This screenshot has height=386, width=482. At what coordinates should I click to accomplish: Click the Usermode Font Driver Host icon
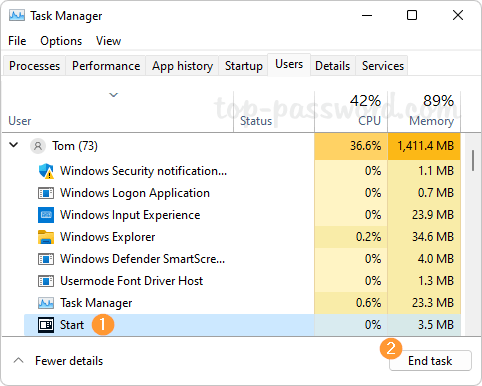(x=46, y=281)
